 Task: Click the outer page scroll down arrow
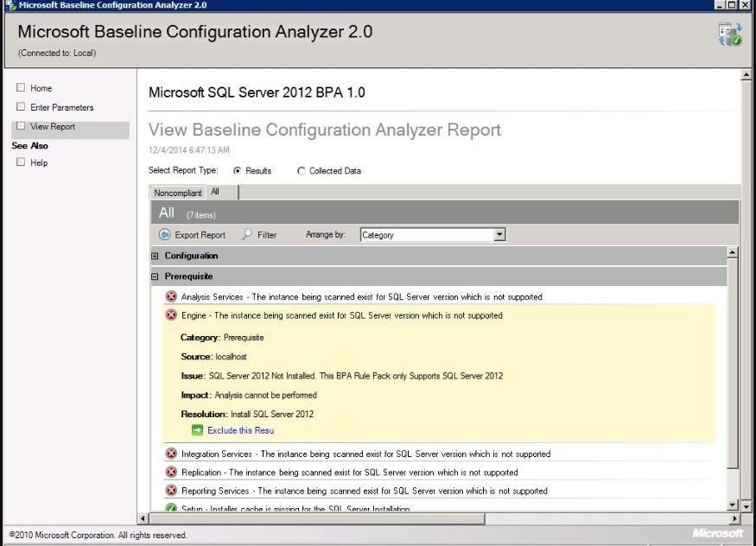click(x=746, y=506)
